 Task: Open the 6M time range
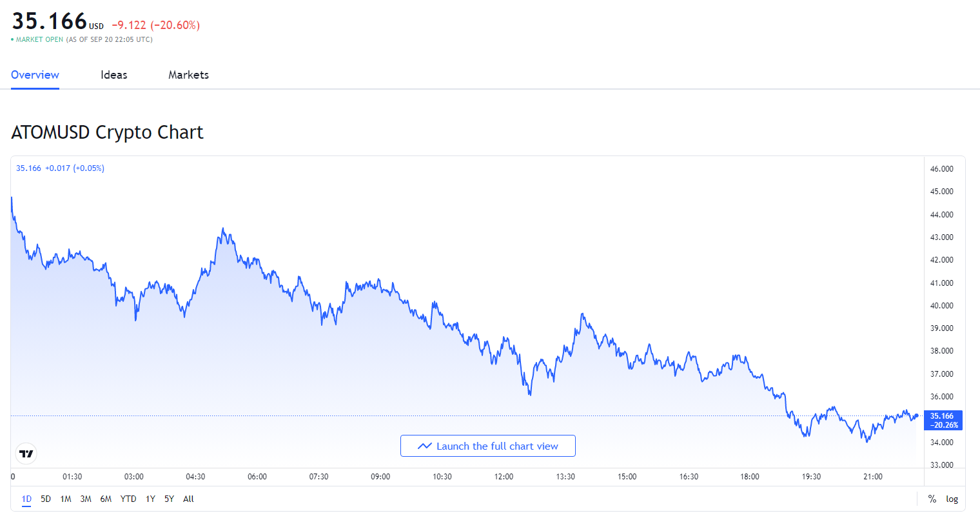(106, 499)
